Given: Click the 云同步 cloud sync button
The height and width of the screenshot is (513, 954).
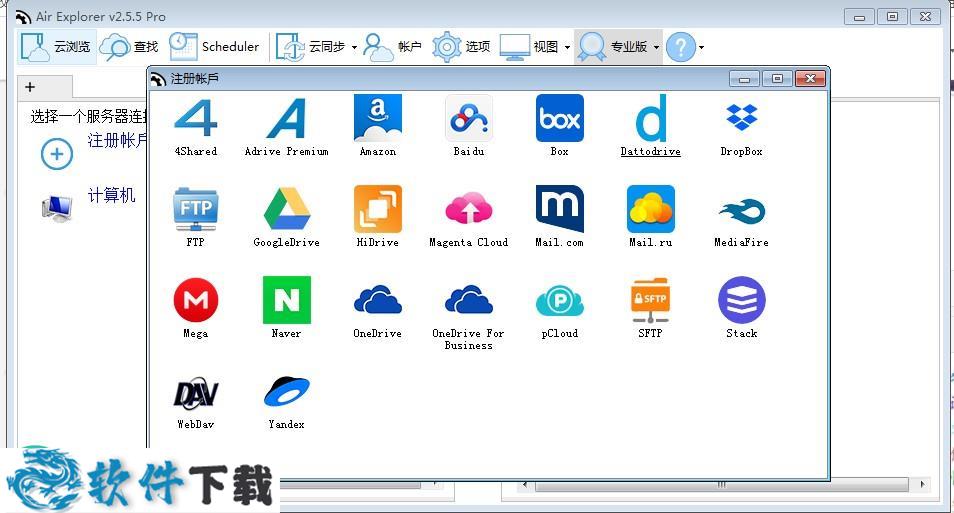Looking at the screenshot, I should (311, 46).
